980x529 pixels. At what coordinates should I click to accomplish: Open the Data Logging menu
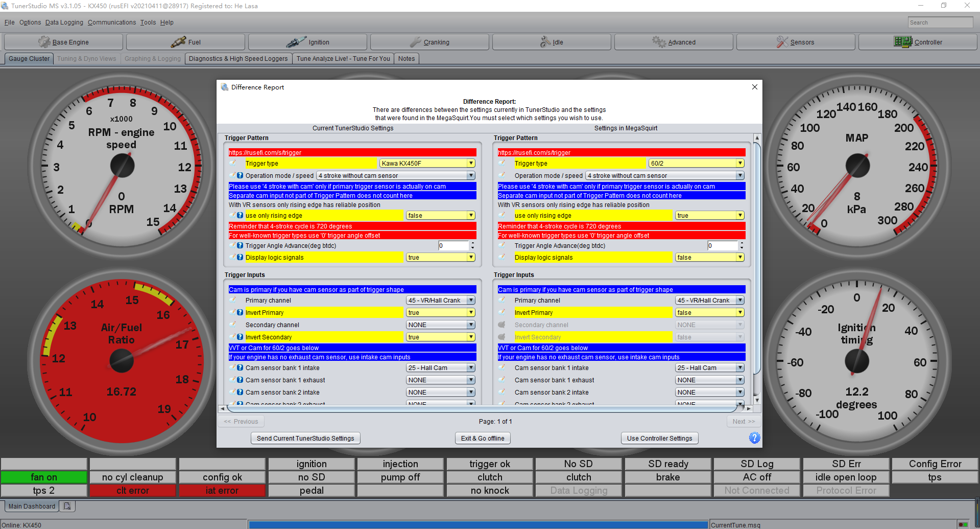[x=64, y=22]
